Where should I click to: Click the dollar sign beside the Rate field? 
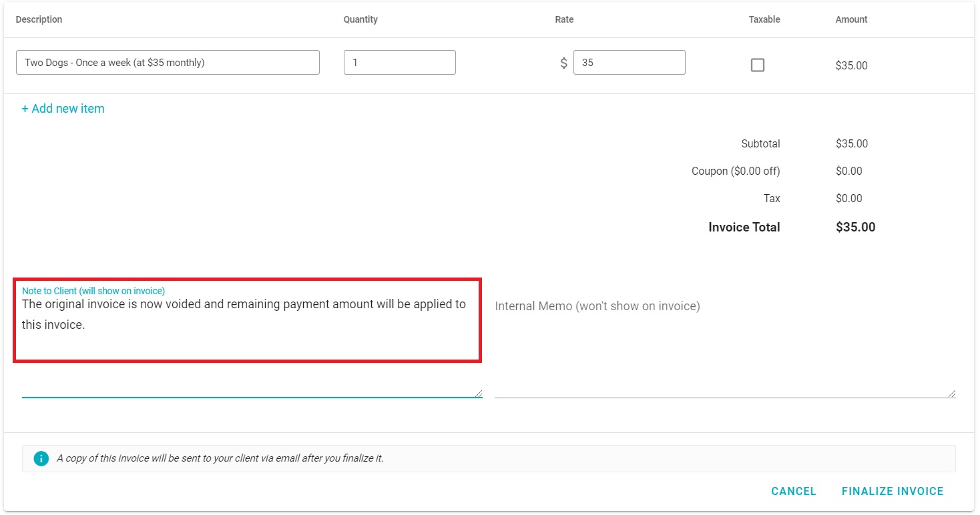[x=563, y=62]
